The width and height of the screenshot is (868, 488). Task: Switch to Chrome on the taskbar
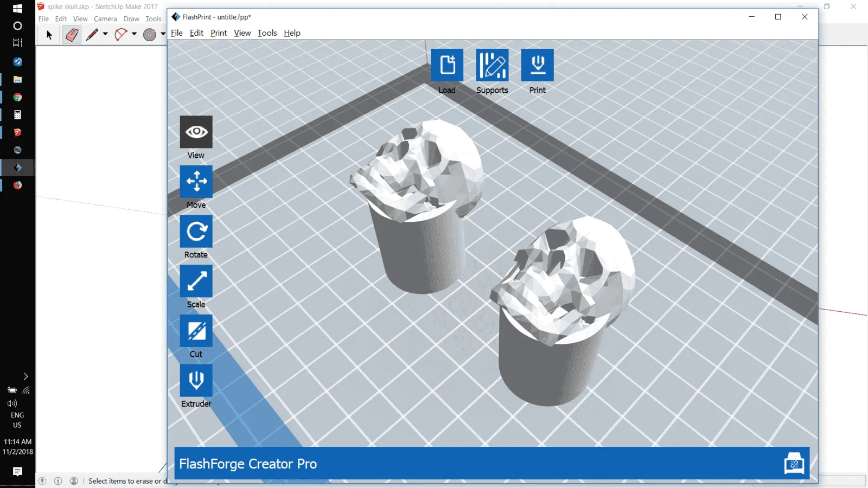point(17,97)
